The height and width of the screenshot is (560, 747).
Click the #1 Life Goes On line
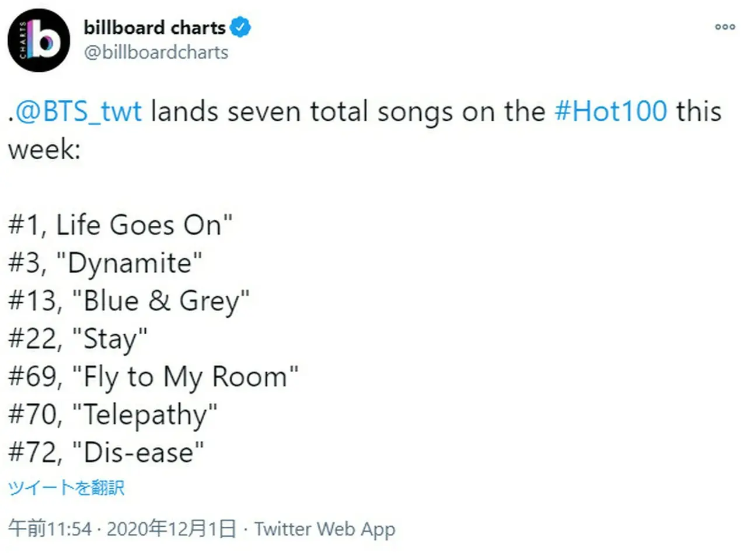(x=120, y=225)
